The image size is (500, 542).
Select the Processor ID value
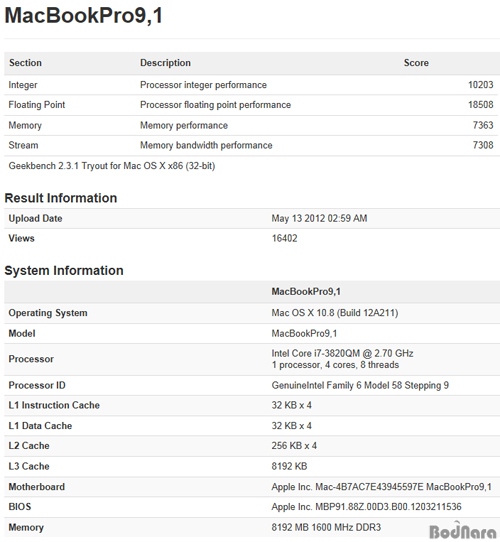tap(360, 385)
